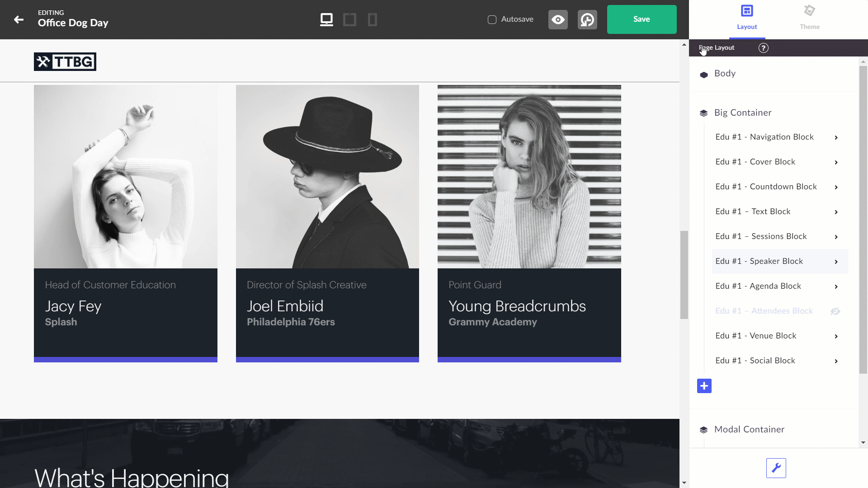Select Edu #1 - Navigation Block label
868x488 pixels.
pyautogui.click(x=764, y=137)
